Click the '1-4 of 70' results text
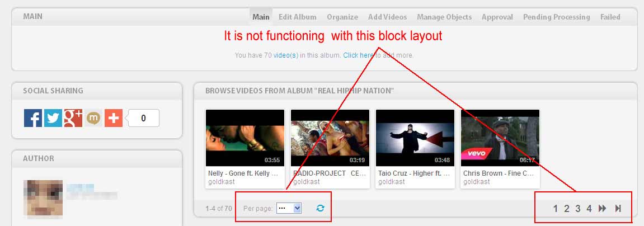 (x=219, y=209)
